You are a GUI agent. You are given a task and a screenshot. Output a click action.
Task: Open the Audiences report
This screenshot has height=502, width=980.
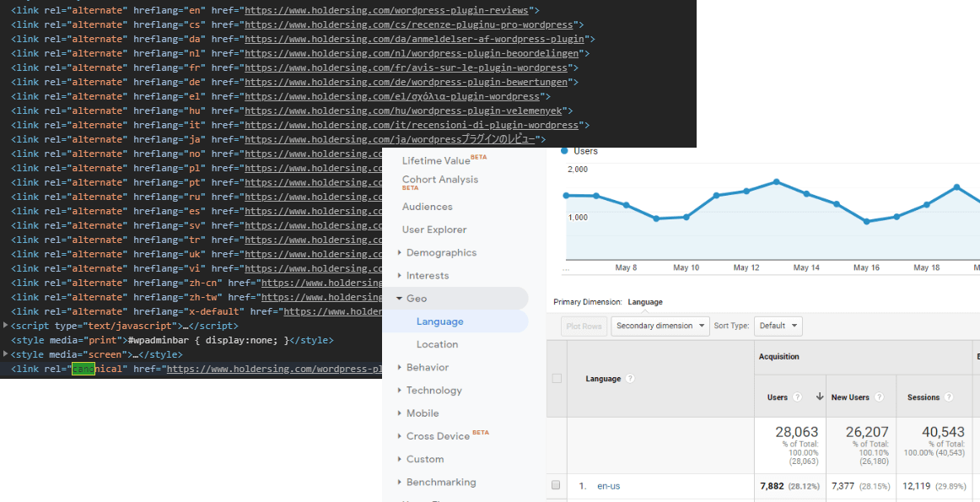427,207
